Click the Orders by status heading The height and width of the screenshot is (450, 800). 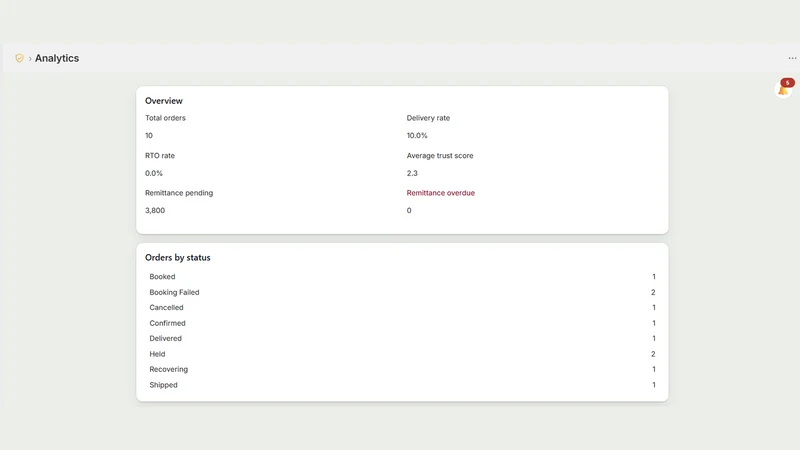point(178,258)
